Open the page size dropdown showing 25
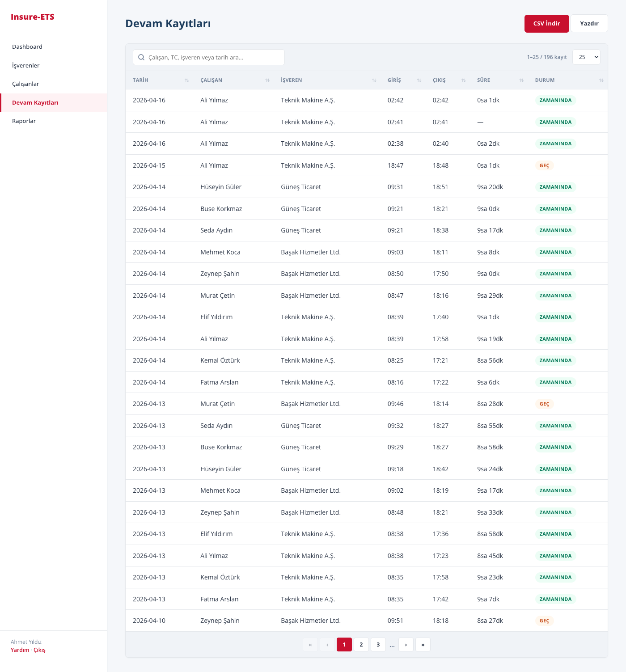The width and height of the screenshot is (626, 672). pyautogui.click(x=586, y=57)
